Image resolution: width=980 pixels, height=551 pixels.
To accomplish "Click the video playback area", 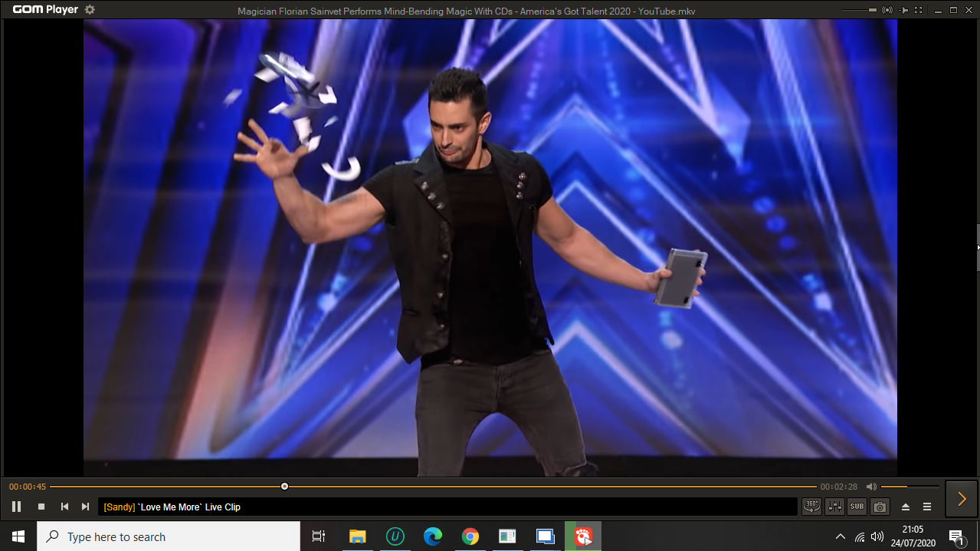I will [x=490, y=248].
